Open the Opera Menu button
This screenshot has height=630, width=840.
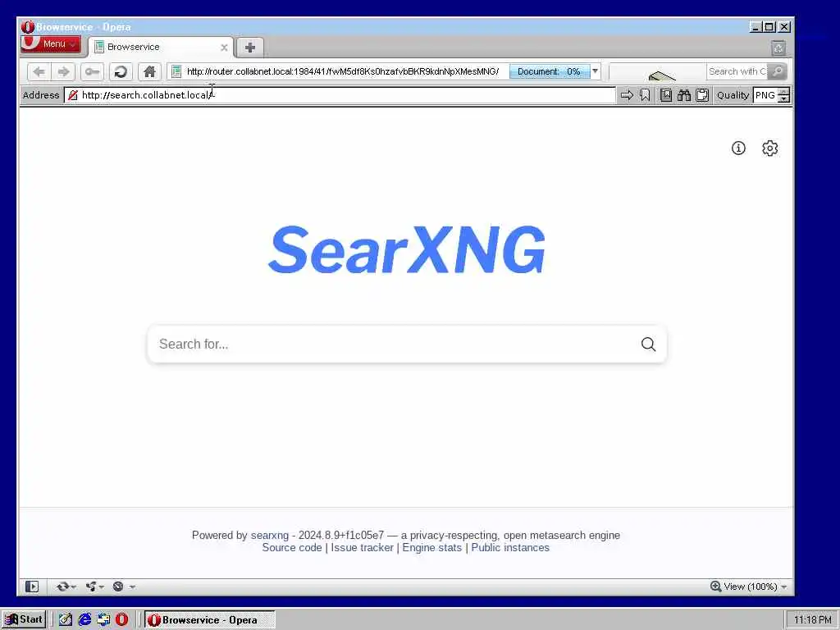point(51,44)
